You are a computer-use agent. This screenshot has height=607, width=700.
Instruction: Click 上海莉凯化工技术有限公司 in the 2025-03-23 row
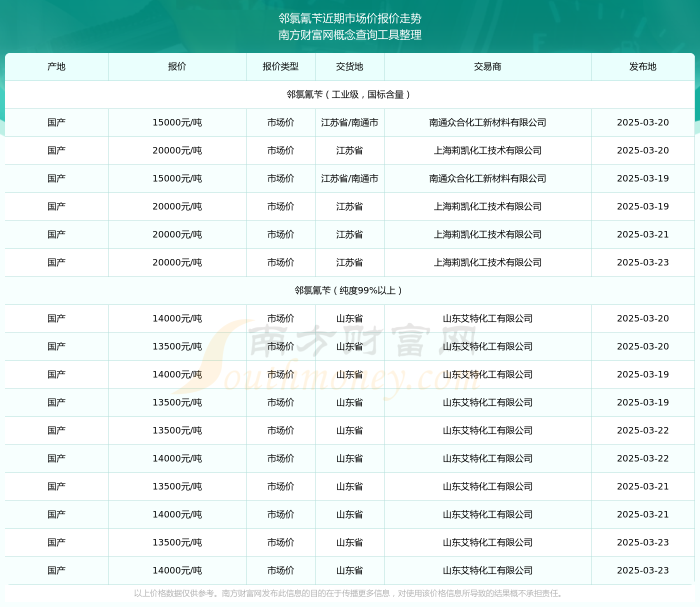487,262
